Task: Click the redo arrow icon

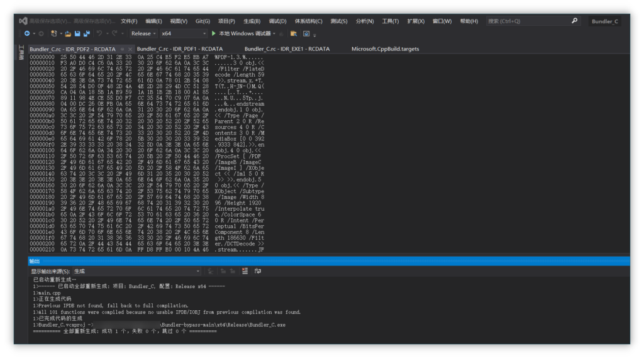Action: pos(114,33)
